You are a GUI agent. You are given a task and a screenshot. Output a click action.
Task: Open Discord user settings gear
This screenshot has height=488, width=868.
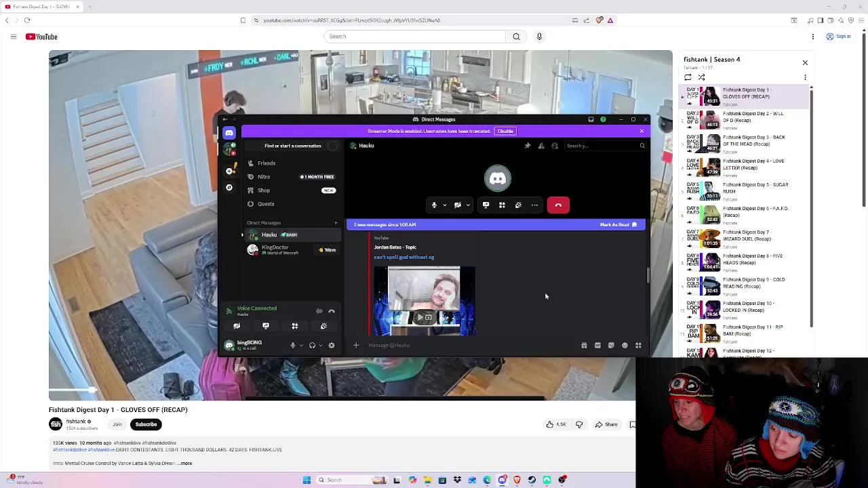tap(332, 346)
